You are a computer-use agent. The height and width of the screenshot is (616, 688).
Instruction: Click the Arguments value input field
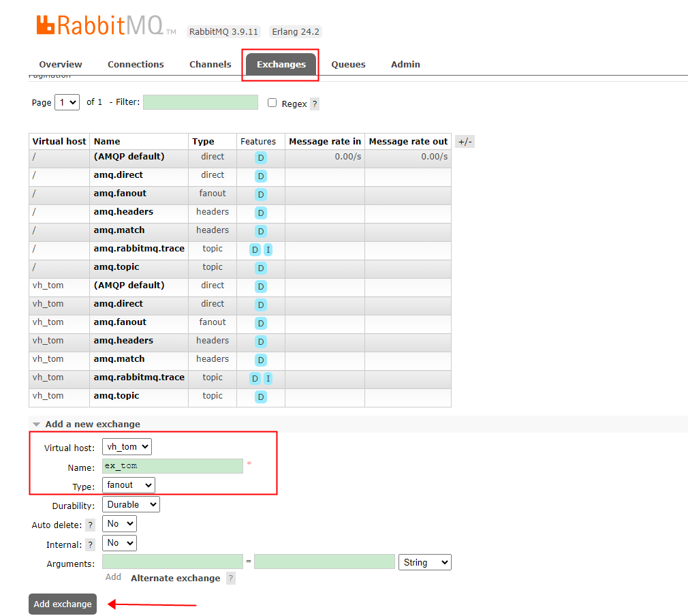324,561
